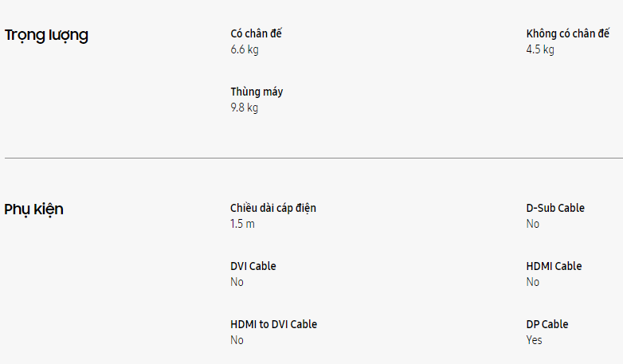Click the 6.6 kg weight value

coord(245,49)
